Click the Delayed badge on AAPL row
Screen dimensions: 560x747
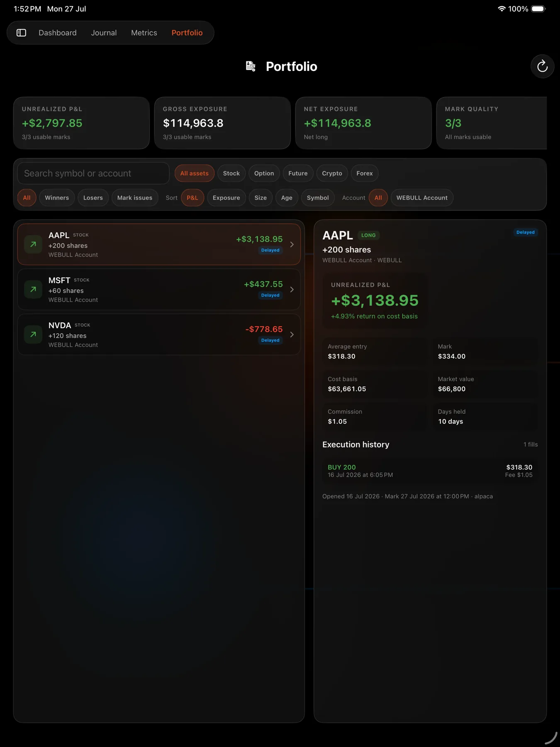270,250
